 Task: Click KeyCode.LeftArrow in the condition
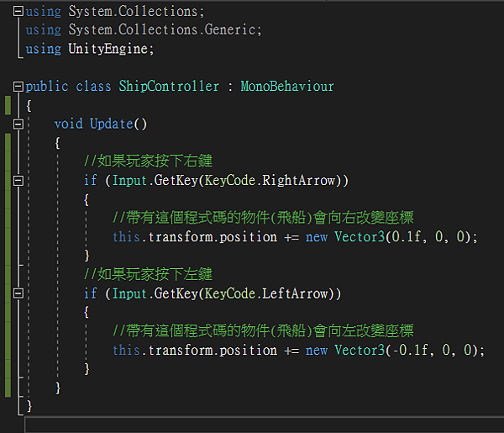click(266, 293)
